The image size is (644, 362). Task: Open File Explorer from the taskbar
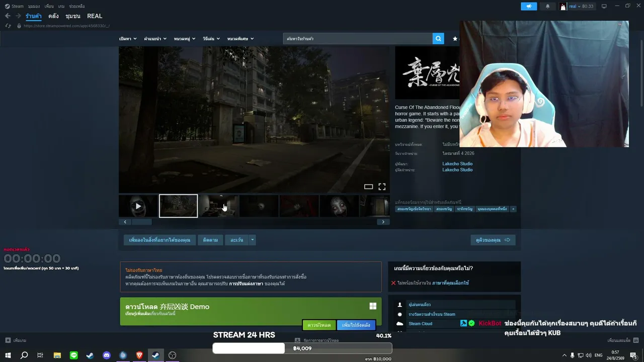(57, 355)
